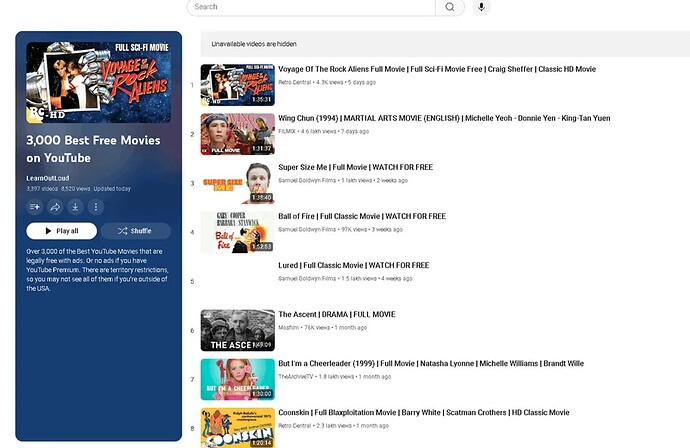Open LearnOutLoud channel link
The image size is (690, 448).
48,178
